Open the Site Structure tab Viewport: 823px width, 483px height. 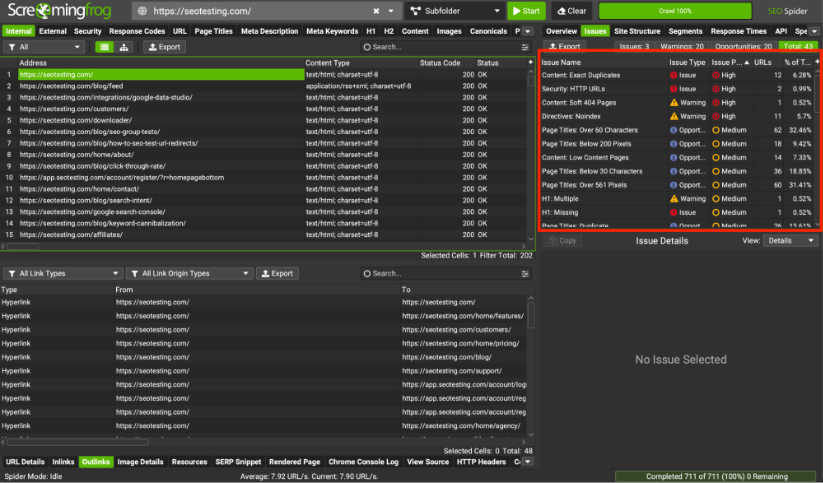[637, 31]
